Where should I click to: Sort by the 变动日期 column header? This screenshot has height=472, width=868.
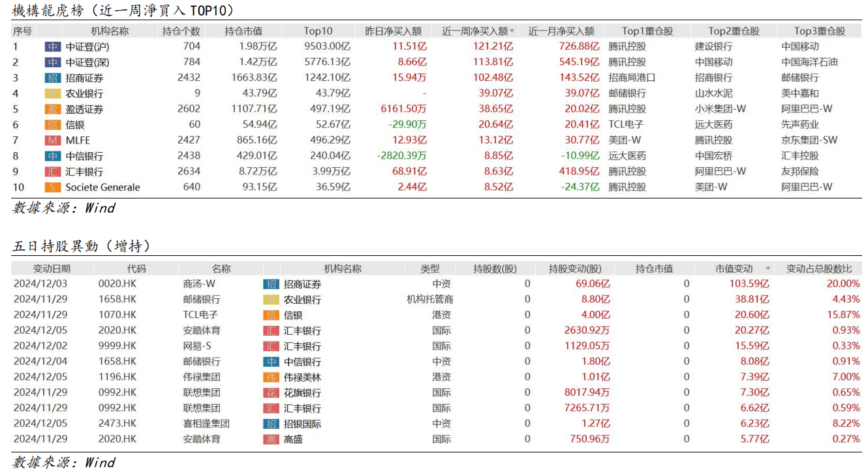point(52,268)
